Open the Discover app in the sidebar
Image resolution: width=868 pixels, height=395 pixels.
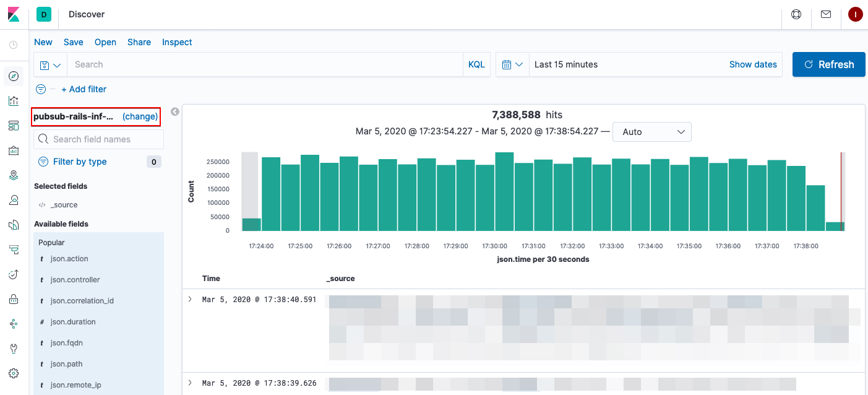tap(14, 76)
